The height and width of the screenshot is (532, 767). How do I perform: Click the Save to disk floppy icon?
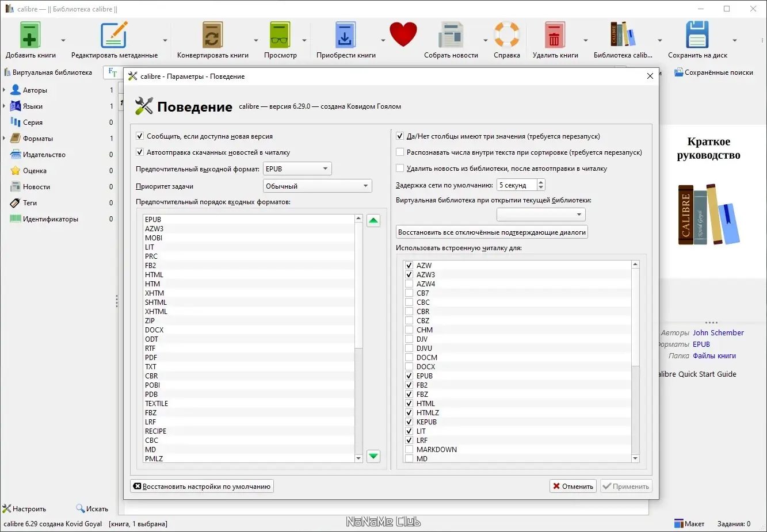(697, 35)
